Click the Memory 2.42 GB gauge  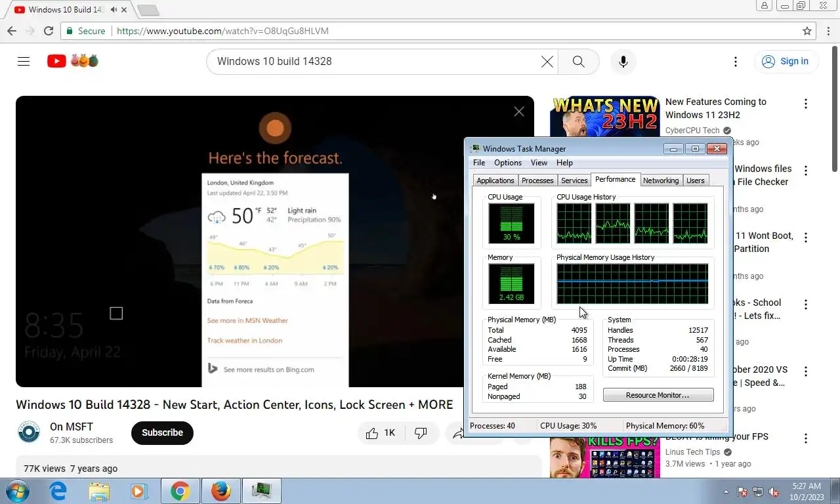(x=511, y=283)
